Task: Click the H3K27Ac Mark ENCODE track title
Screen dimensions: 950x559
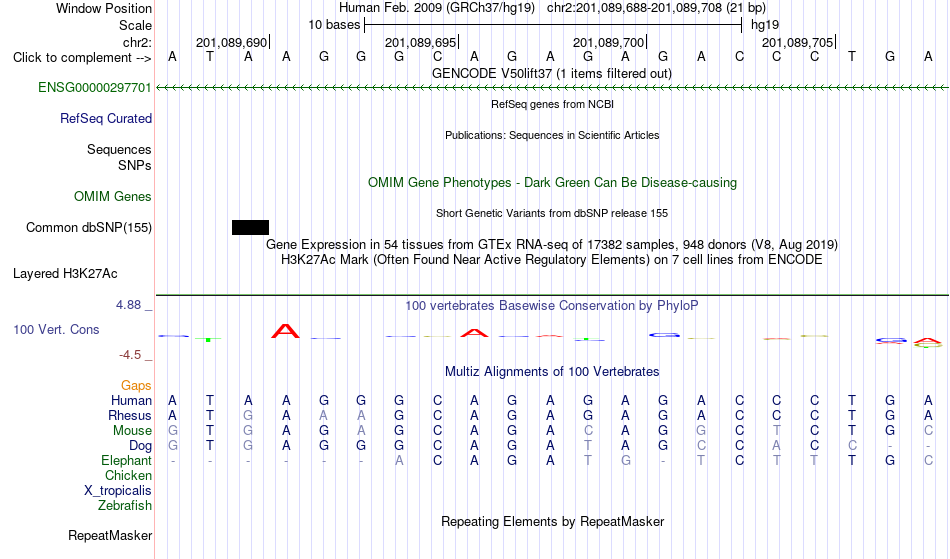Action: 552,260
